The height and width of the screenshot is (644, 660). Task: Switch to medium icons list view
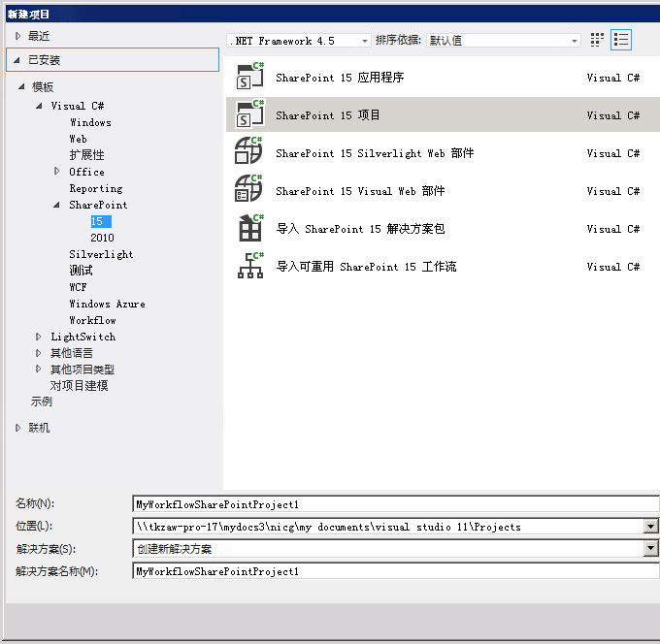pyautogui.click(x=621, y=41)
